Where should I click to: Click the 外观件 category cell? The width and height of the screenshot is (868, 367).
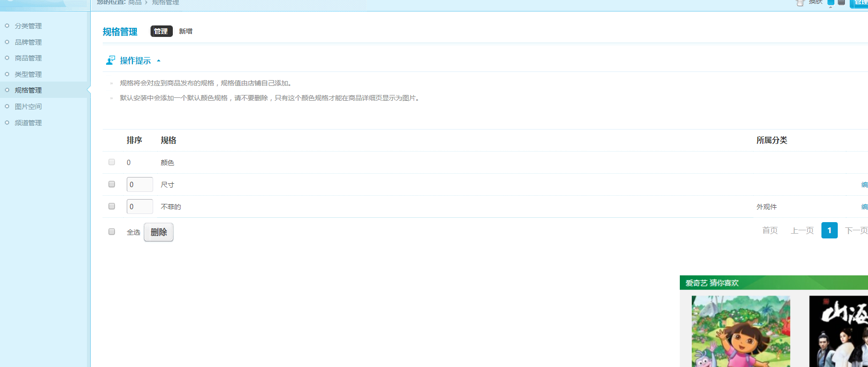(x=767, y=207)
